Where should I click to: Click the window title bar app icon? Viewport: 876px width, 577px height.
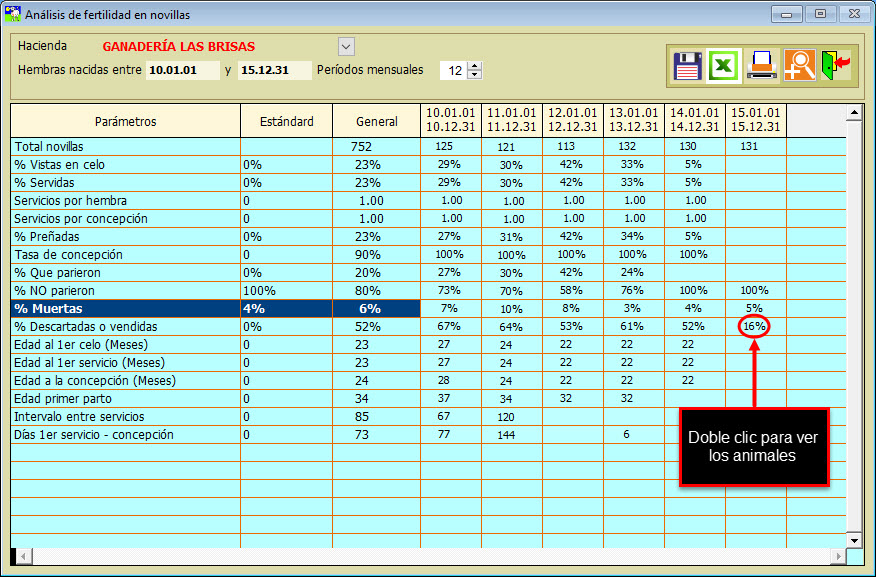[x=13, y=14]
